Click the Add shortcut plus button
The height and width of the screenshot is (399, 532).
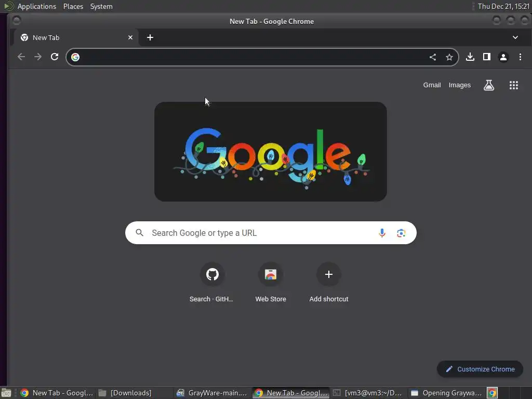(328, 274)
